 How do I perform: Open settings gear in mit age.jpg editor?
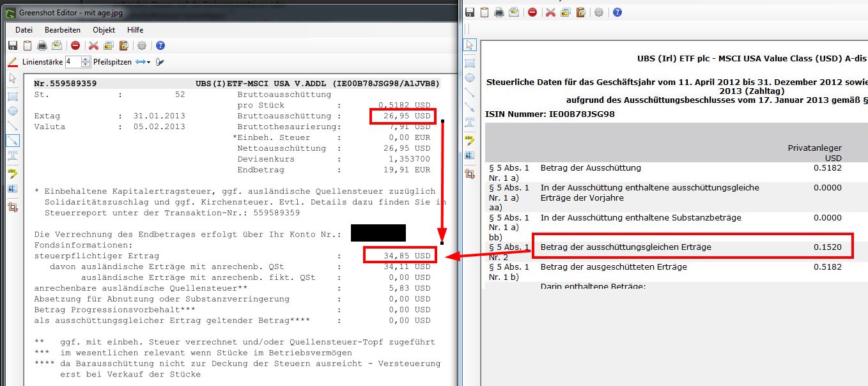click(142, 45)
